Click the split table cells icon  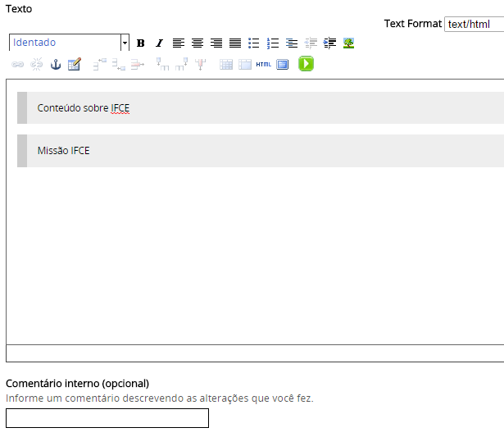tap(226, 64)
